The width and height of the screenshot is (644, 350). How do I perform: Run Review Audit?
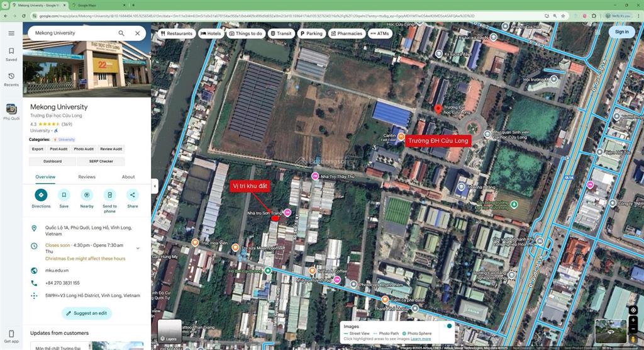coord(111,149)
